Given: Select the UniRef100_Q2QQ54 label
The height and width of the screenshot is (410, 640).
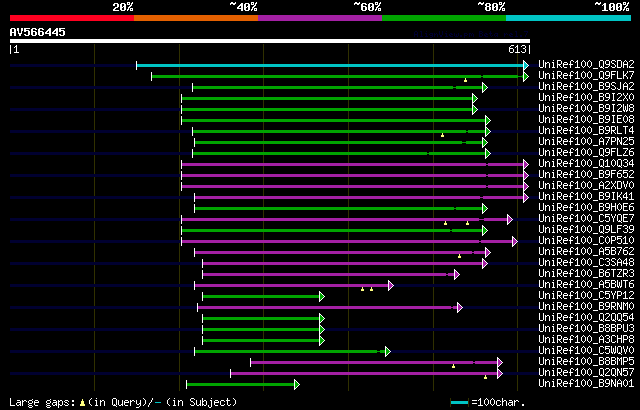Looking at the screenshot, I should (x=587, y=318).
